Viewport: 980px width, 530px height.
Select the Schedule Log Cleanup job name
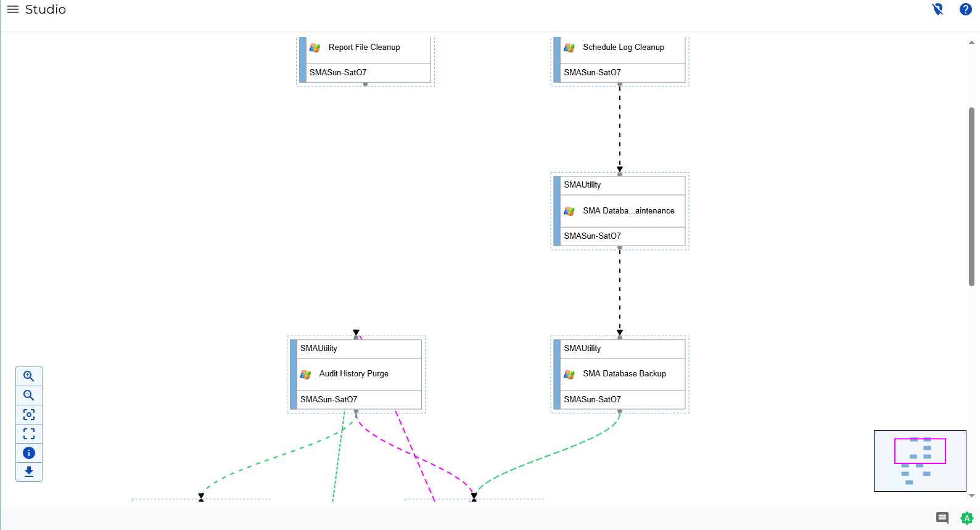pyautogui.click(x=624, y=48)
